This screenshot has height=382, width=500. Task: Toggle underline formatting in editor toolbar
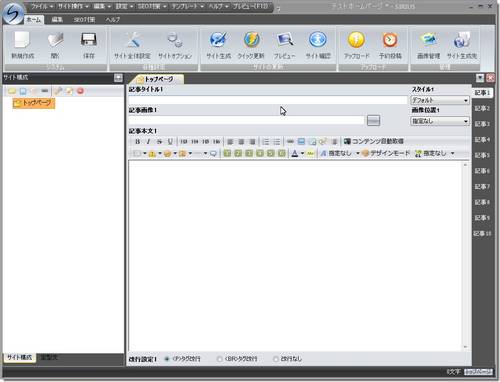pos(170,142)
